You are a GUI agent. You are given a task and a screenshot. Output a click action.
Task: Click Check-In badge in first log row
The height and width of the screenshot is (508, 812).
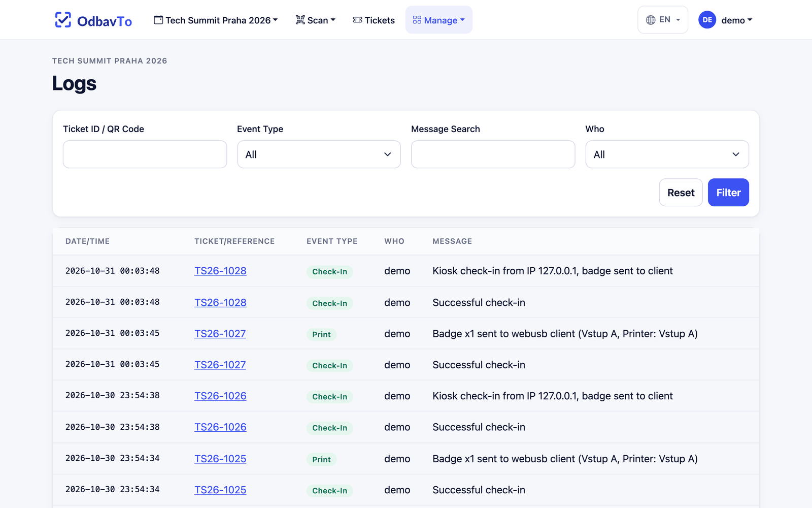(x=329, y=272)
